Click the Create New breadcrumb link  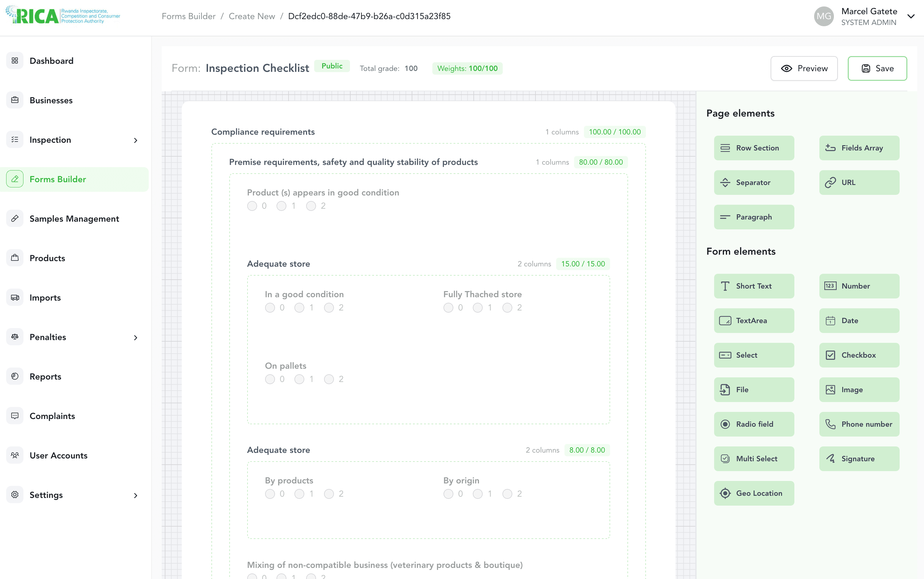point(252,16)
